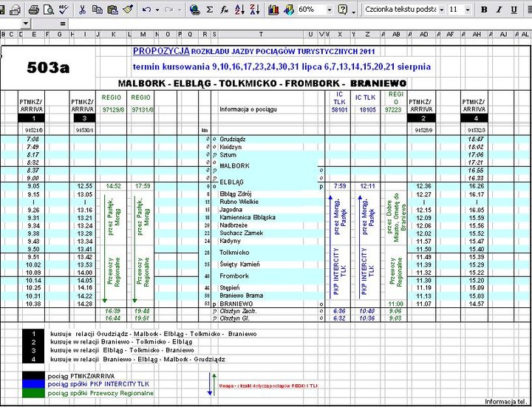Sort ascending A to Z

[x=239, y=10]
